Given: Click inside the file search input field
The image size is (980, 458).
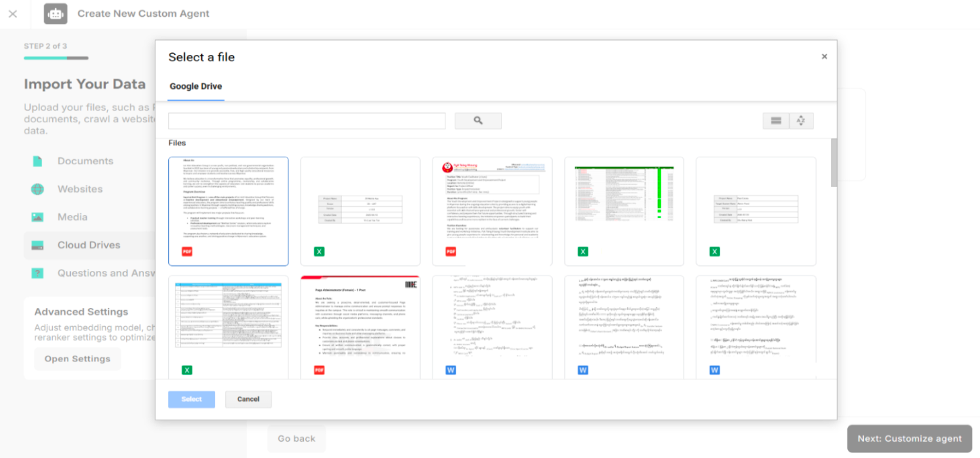Looking at the screenshot, I should point(307,120).
